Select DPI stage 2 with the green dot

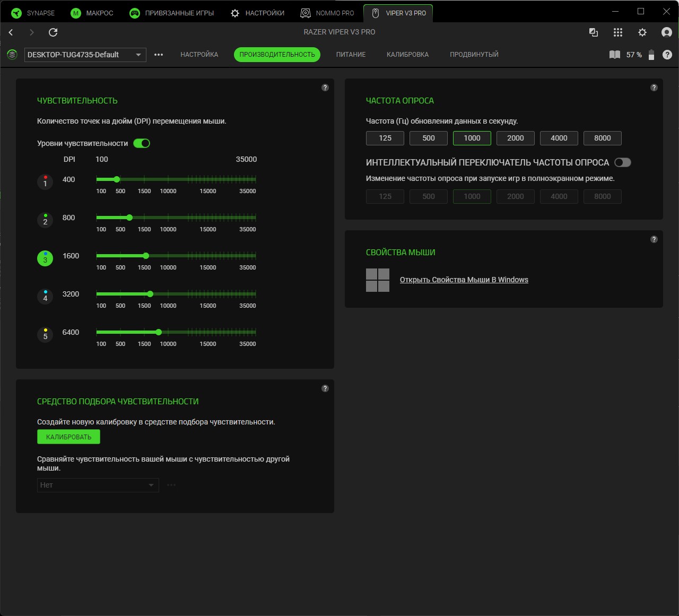point(45,220)
